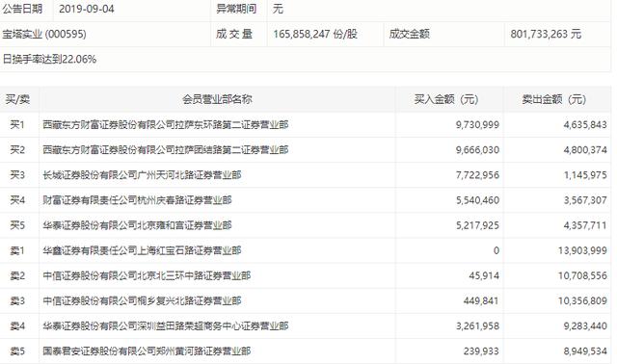Select 中信证券北京北三环中路证券营业部
This screenshot has width=617, height=364.
(147, 275)
